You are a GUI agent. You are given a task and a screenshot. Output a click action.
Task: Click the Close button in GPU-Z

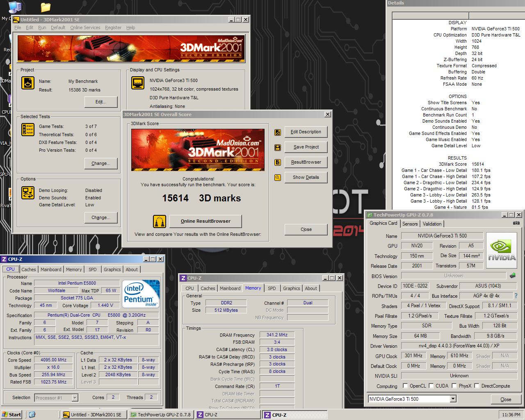tap(506, 399)
